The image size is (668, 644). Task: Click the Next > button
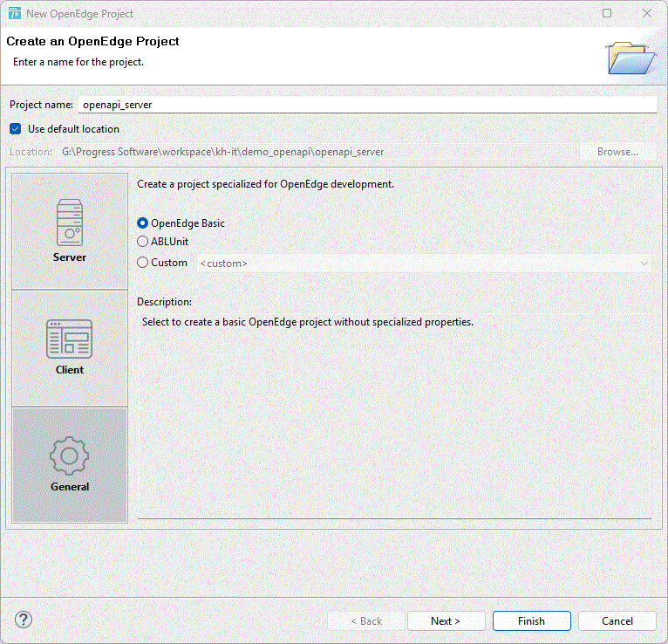(446, 621)
